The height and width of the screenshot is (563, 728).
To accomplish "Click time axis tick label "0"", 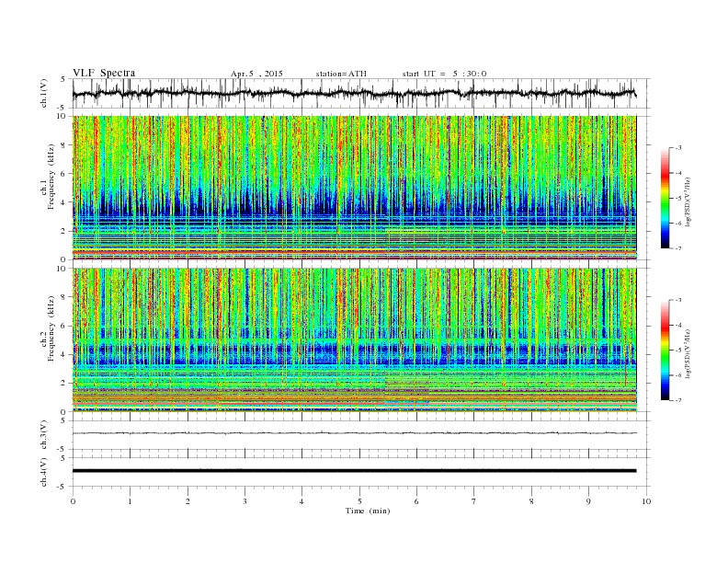I will point(73,501).
